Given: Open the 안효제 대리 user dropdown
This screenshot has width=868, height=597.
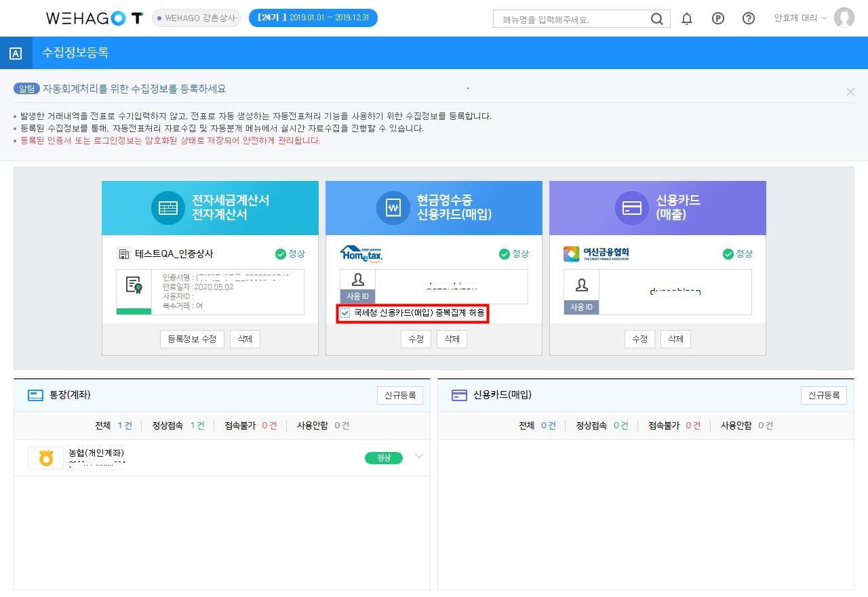Looking at the screenshot, I should [x=800, y=18].
